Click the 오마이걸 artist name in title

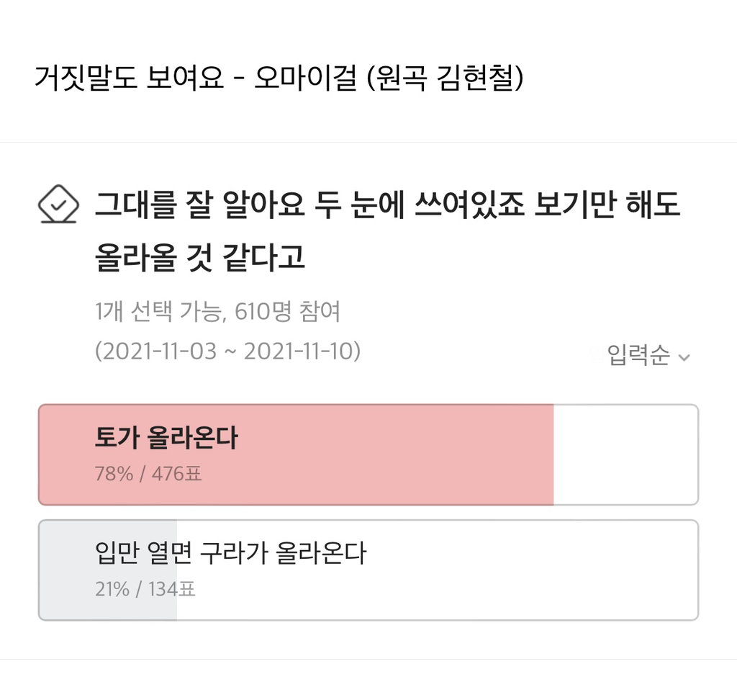tap(305, 78)
